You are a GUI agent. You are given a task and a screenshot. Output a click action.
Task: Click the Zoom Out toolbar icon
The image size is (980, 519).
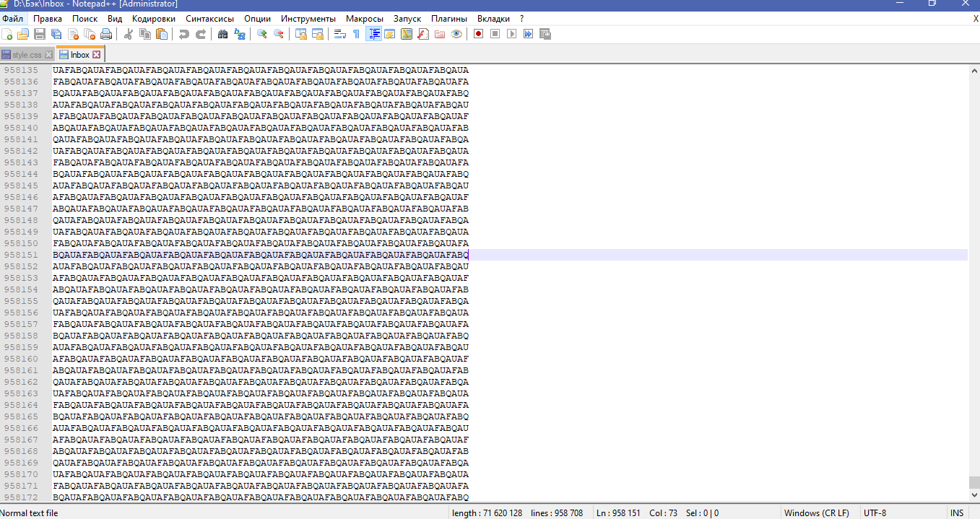click(x=278, y=34)
